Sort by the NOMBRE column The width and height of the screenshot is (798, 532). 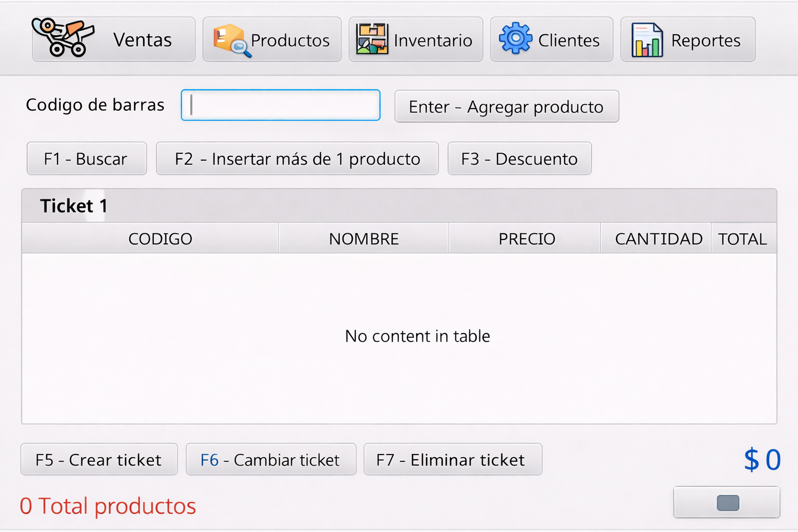click(364, 238)
